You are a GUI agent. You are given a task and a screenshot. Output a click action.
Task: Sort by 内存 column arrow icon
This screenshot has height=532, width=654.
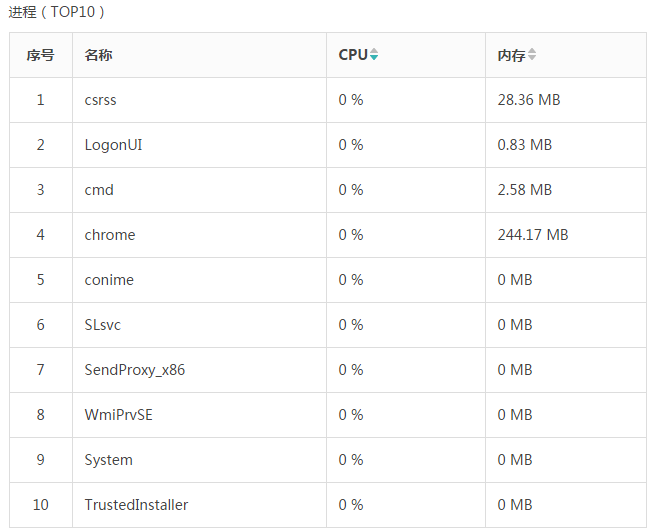coord(532,56)
